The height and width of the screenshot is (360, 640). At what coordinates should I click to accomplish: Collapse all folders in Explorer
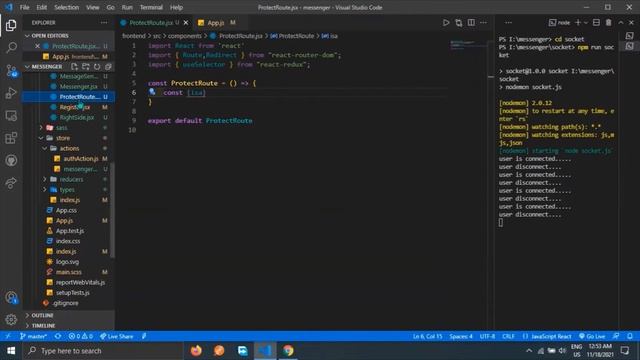[108, 67]
